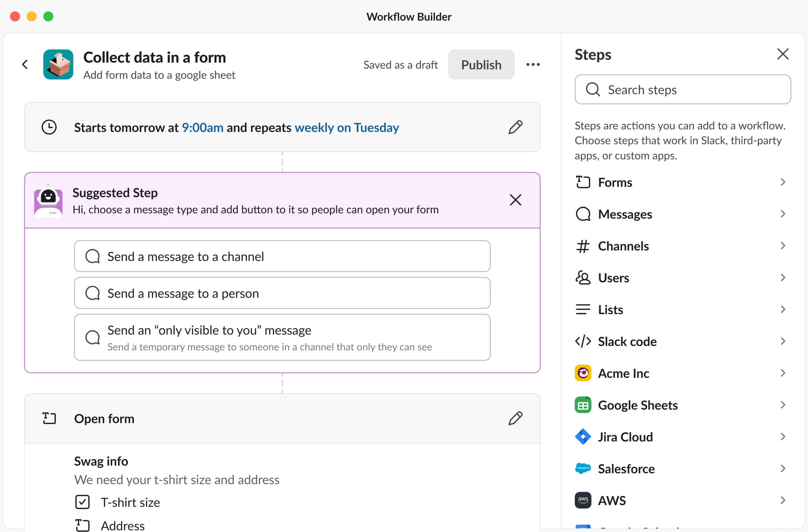Click the Add form data to a google sheet description
This screenshot has height=532, width=808.
point(159,75)
